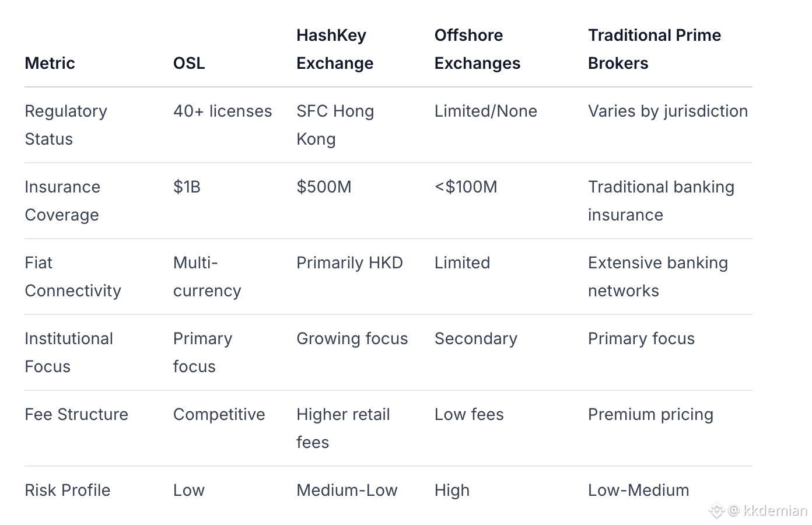Click the <$100M insurance cell

click(466, 187)
